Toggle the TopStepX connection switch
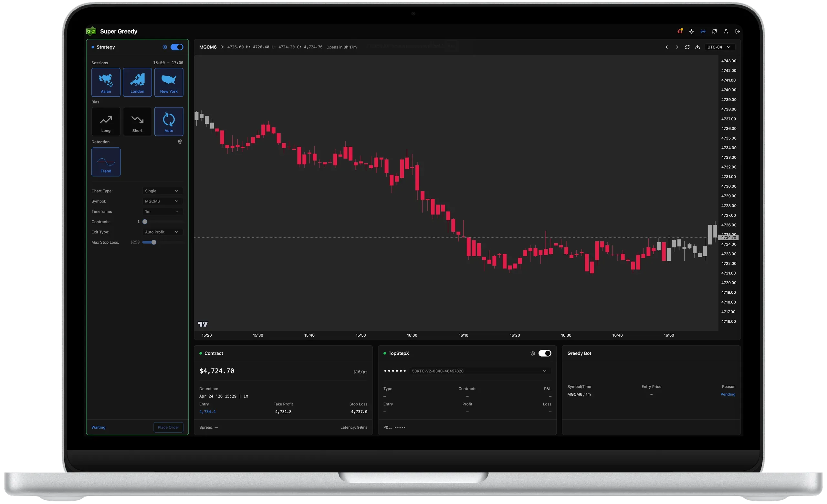827x504 pixels. pos(544,353)
